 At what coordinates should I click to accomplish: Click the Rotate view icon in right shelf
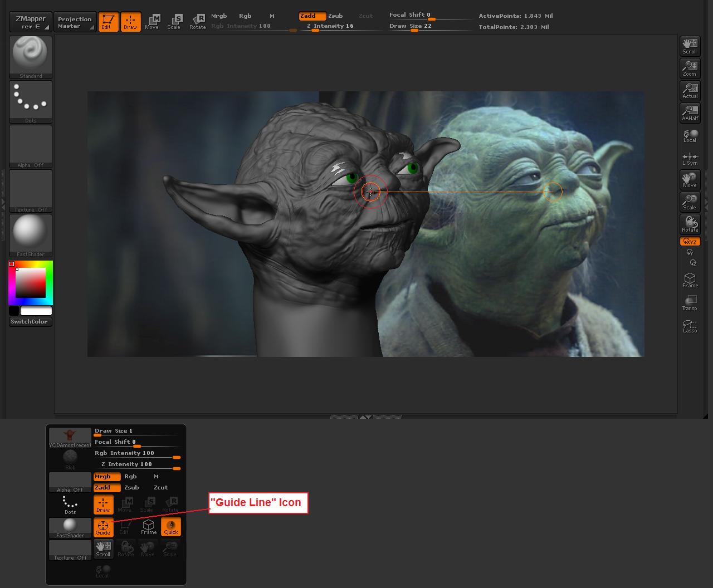pos(690,224)
